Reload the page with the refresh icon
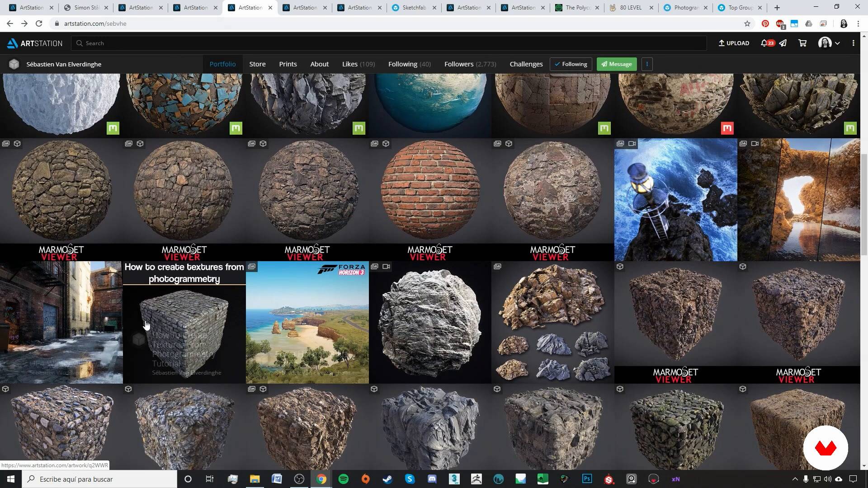The image size is (868, 488). [39, 23]
